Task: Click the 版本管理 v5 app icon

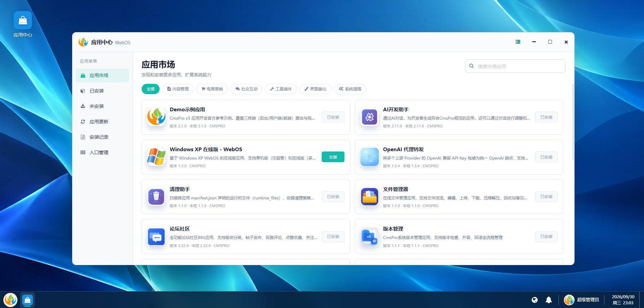Action: coord(370,237)
